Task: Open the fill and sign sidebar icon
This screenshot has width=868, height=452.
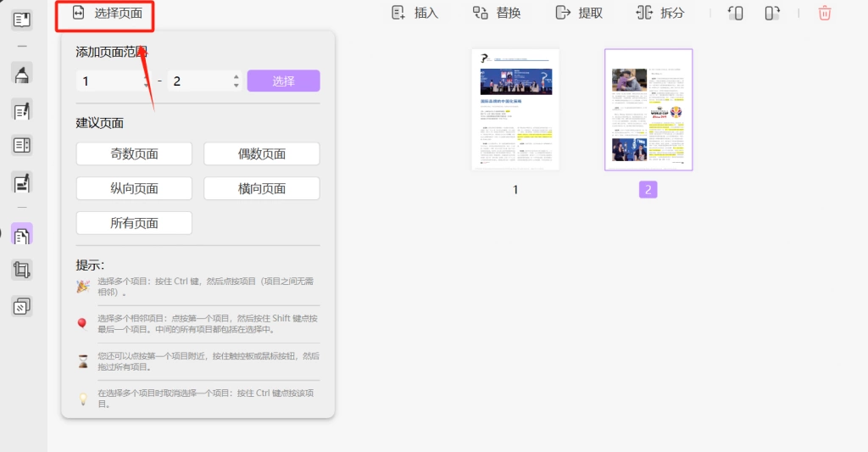Action: click(x=21, y=182)
